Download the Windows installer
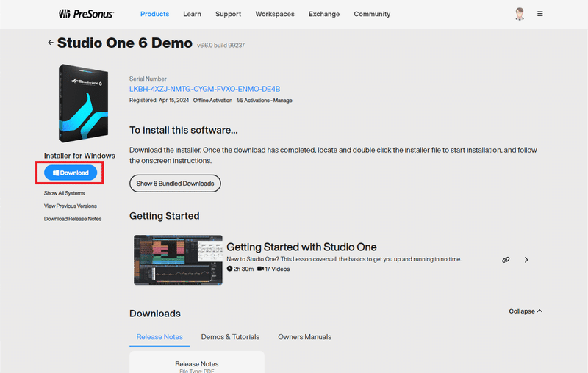This screenshot has height=373, width=588. (x=71, y=173)
